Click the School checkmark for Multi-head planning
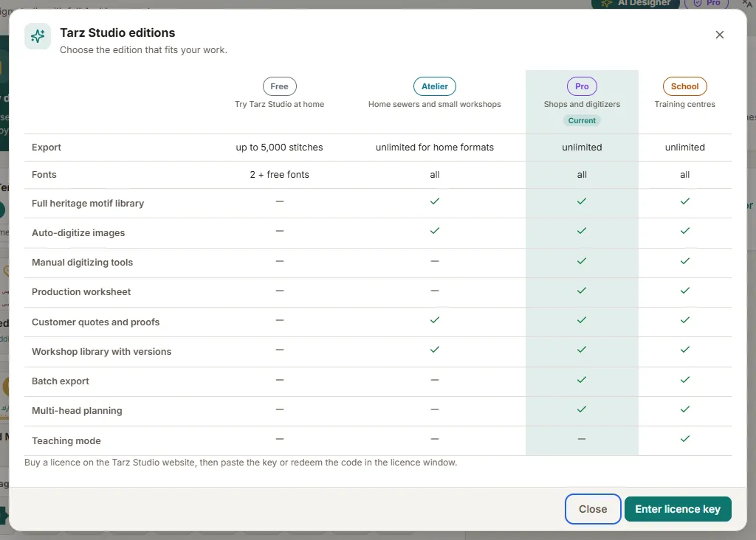This screenshot has width=756, height=540. coord(684,409)
